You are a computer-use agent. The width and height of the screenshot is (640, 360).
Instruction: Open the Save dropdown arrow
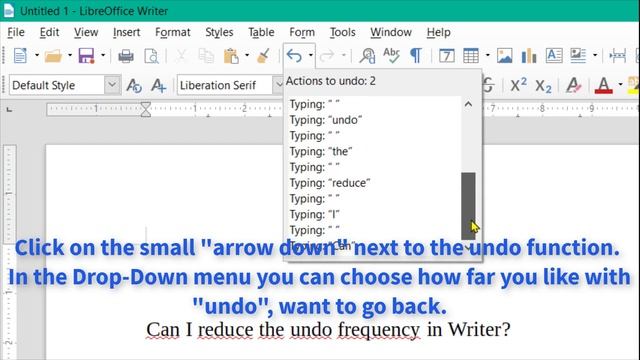[103, 55]
